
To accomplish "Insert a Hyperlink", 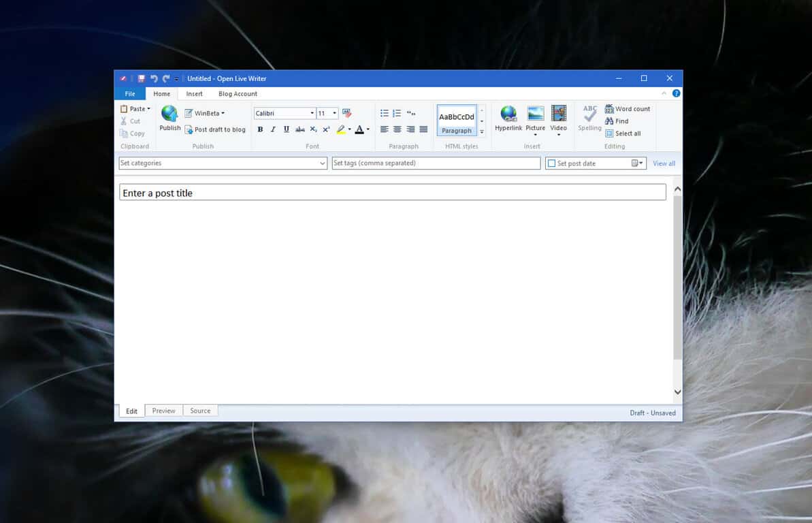I will pyautogui.click(x=508, y=114).
